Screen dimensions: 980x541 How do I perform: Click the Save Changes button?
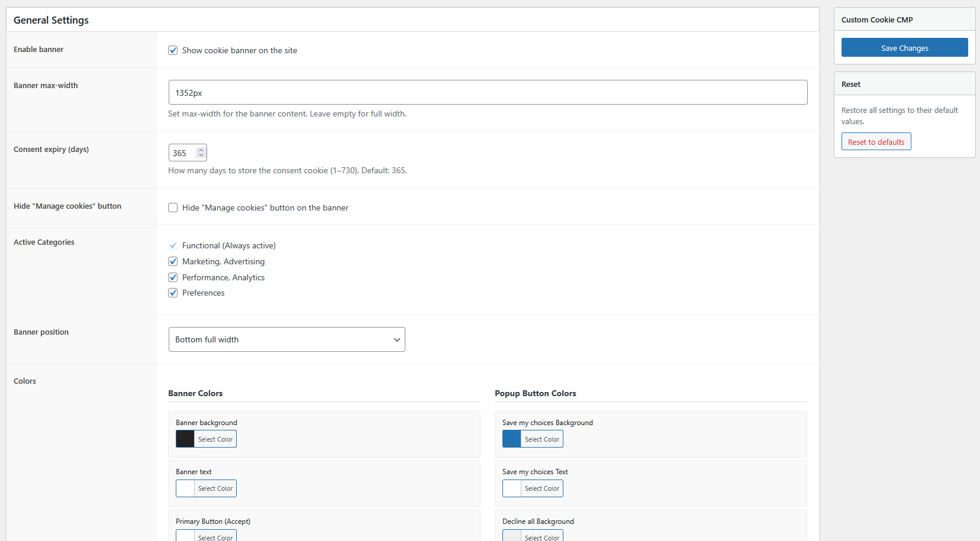point(904,47)
